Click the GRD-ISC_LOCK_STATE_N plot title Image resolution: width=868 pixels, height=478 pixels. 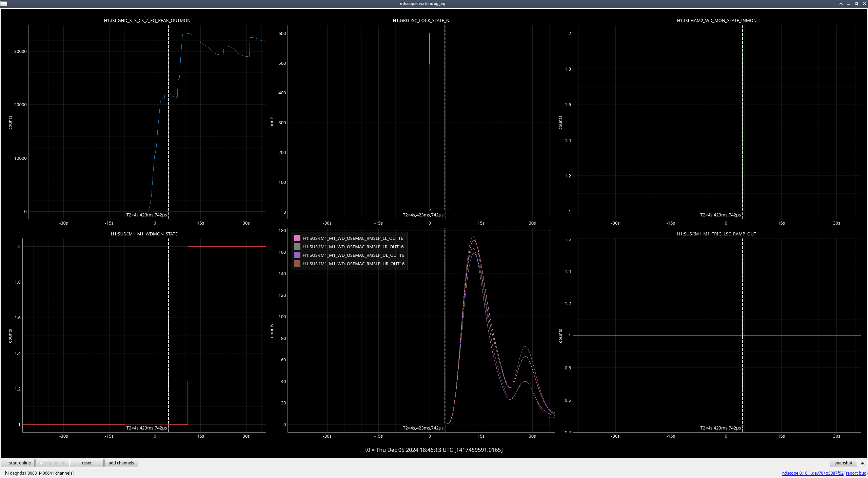(421, 20)
